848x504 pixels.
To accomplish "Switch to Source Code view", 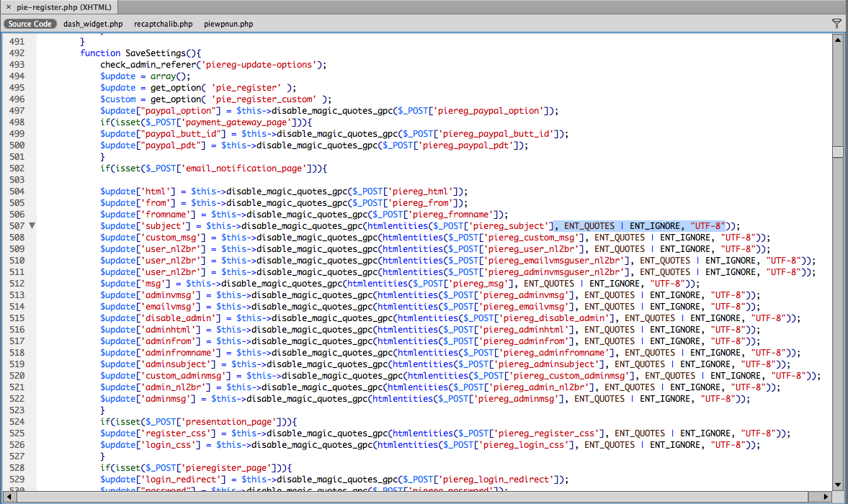I will (x=30, y=24).
